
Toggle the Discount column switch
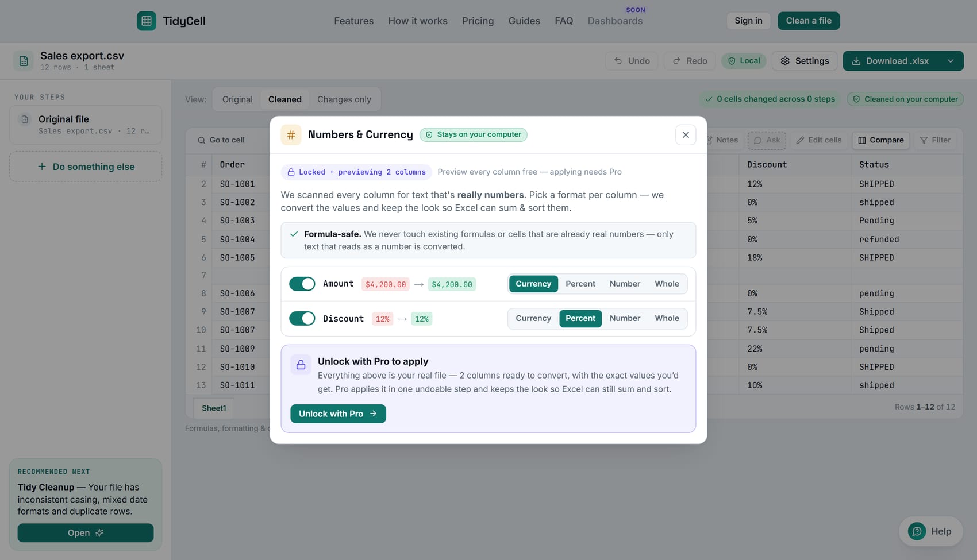click(x=302, y=318)
